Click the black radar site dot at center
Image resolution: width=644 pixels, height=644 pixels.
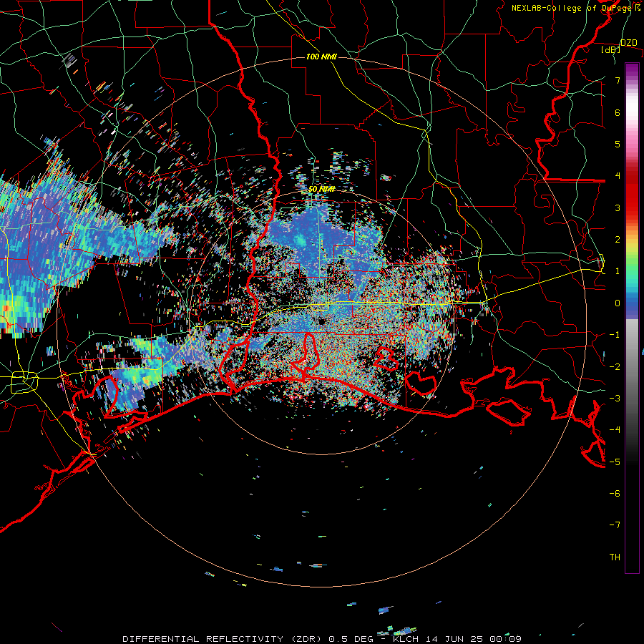point(321,321)
